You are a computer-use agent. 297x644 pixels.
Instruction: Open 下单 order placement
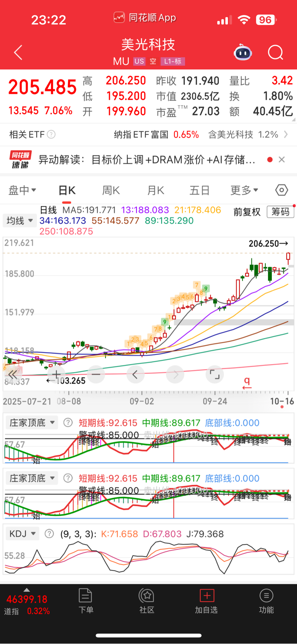(x=85, y=601)
